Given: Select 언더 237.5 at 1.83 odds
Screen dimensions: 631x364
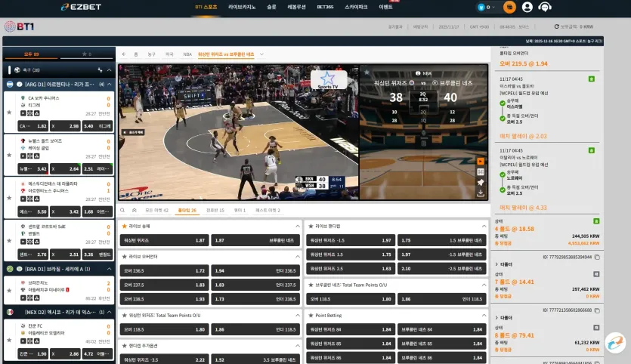Looking at the screenshot, I should coord(255,285).
